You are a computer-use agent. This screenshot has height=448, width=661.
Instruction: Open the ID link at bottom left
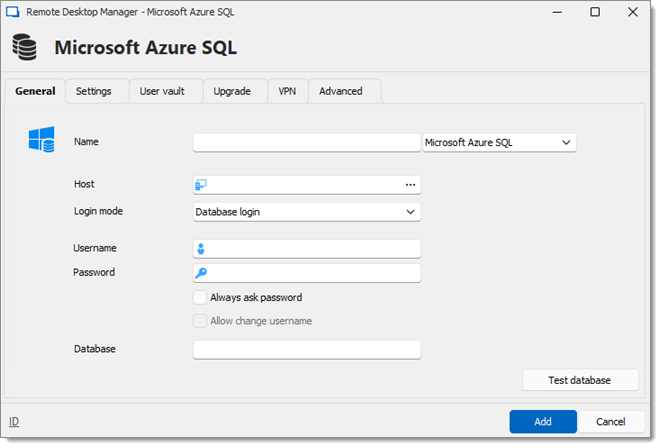tap(14, 421)
